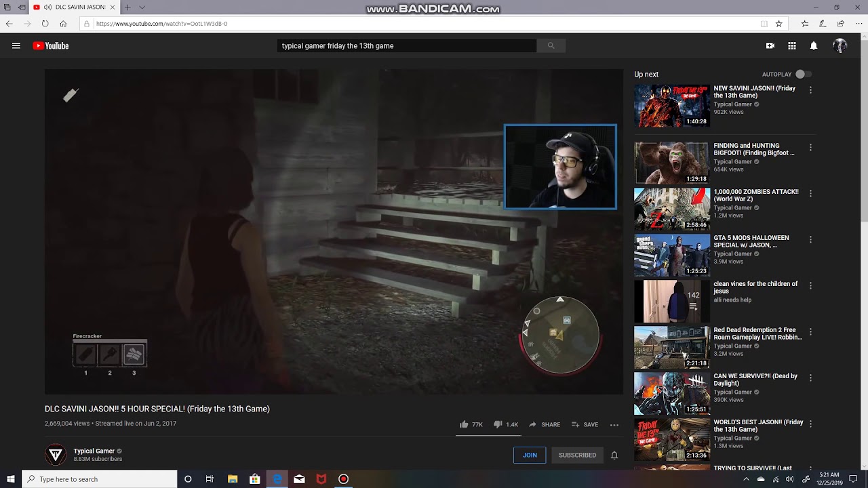Share this page from Edge toolbar
The width and height of the screenshot is (868, 488).
point(840,24)
